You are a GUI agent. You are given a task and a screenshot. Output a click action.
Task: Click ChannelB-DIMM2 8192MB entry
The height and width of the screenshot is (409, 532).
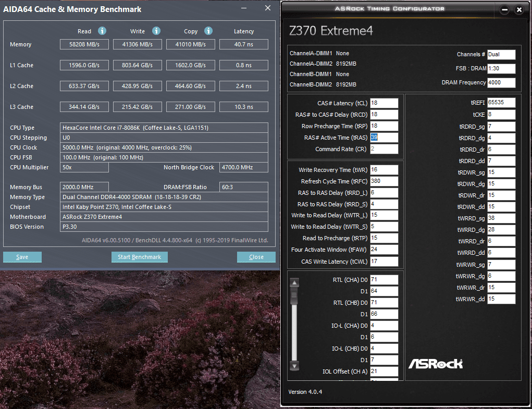coord(323,84)
